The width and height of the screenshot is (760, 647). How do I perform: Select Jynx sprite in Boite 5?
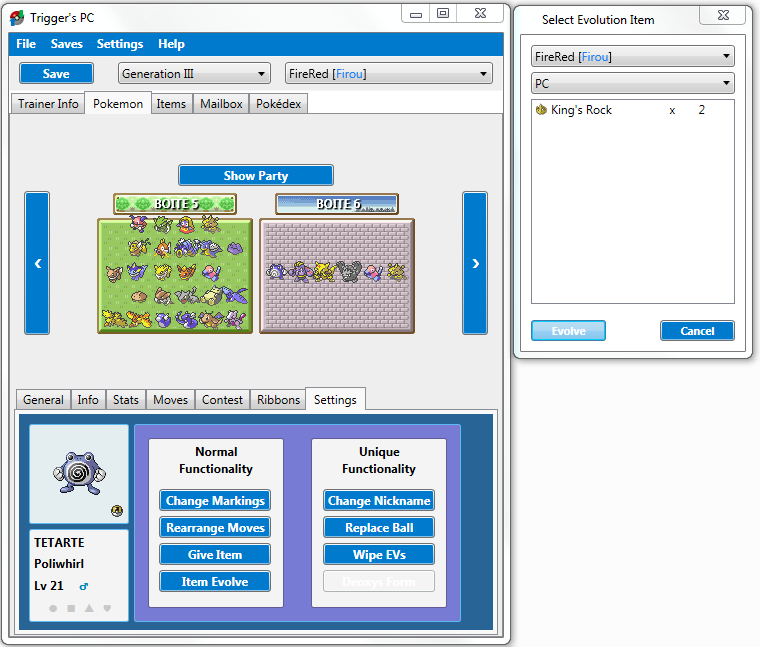pos(186,224)
